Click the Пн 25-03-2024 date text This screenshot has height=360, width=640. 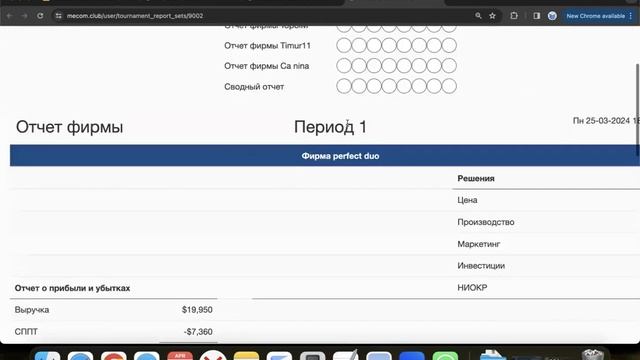pyautogui.click(x=606, y=121)
